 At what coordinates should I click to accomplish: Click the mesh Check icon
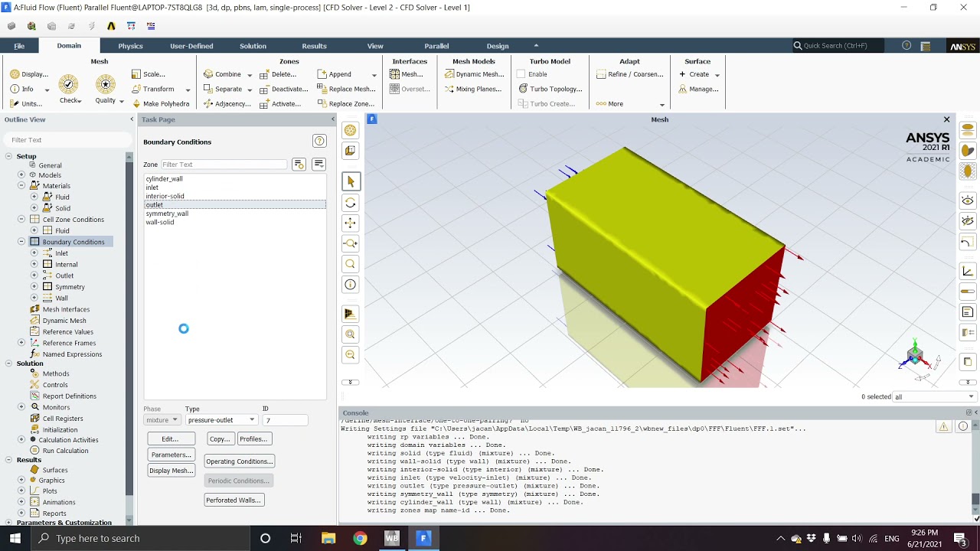pos(69,84)
